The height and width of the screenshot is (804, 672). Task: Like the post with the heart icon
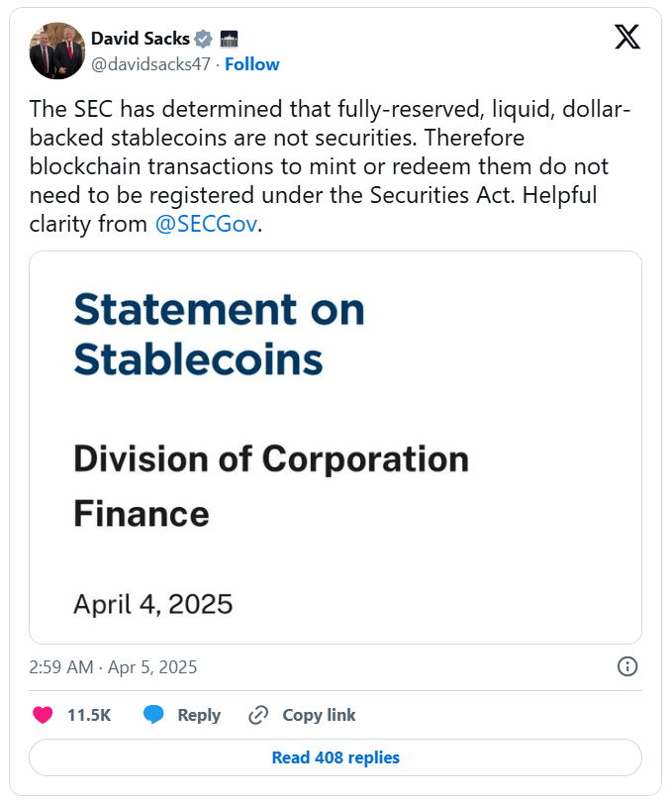(43, 715)
